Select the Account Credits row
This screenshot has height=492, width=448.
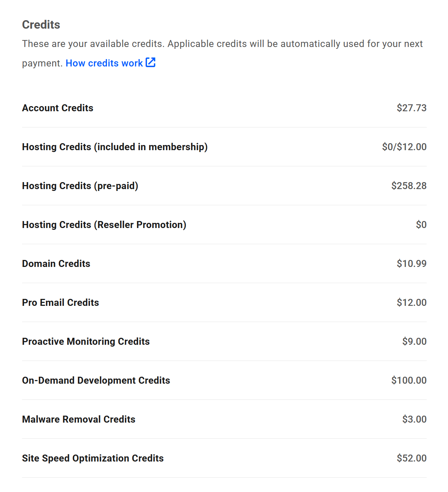pyautogui.click(x=57, y=108)
